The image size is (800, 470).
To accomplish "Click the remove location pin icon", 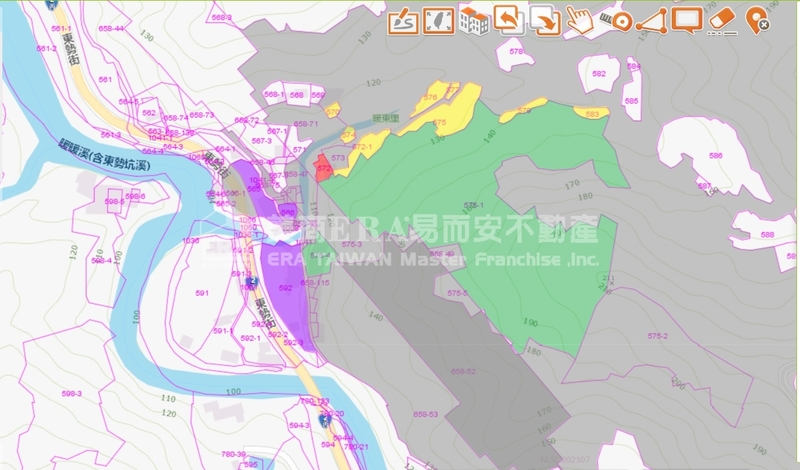I will [x=757, y=19].
